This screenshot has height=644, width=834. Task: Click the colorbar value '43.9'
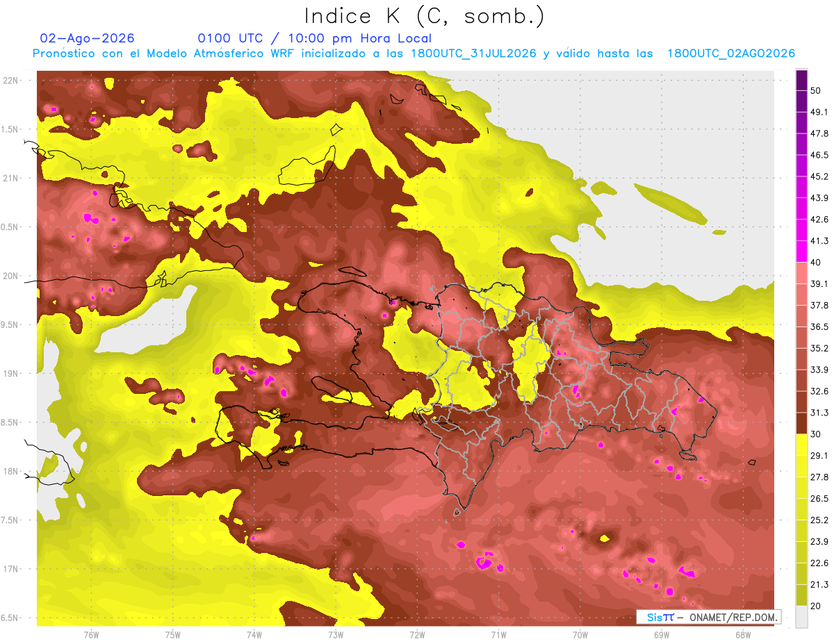(820, 198)
